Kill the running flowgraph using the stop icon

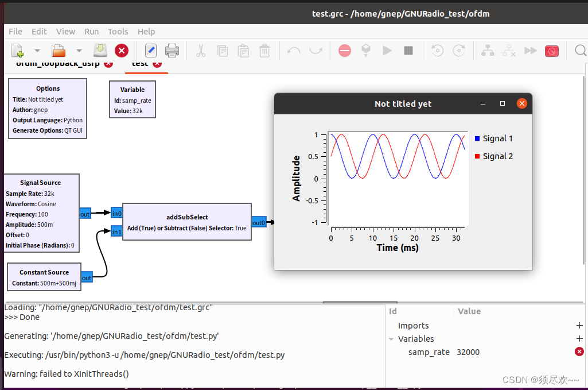408,51
